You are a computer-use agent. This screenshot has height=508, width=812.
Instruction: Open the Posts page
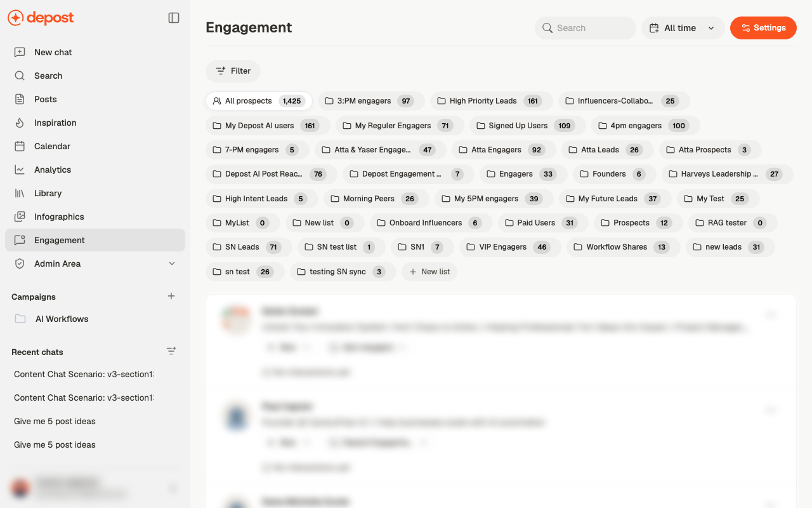point(95,99)
